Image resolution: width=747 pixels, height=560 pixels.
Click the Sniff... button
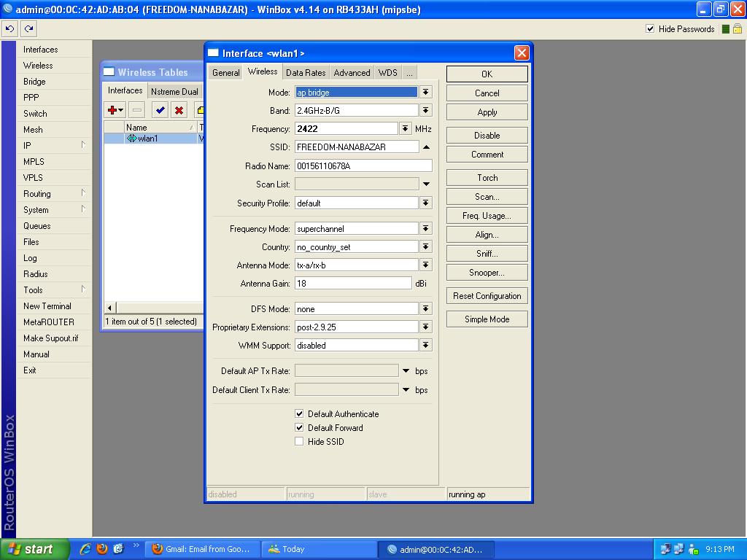[x=487, y=254]
